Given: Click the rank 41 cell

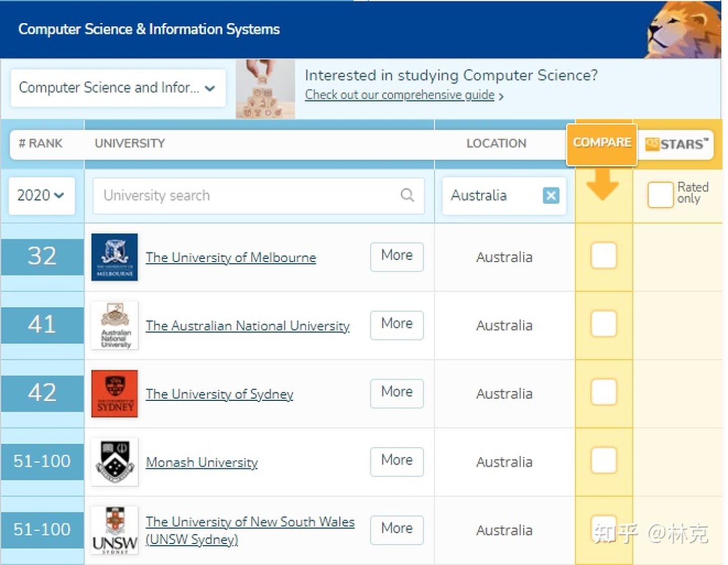Looking at the screenshot, I should pyautogui.click(x=42, y=325).
